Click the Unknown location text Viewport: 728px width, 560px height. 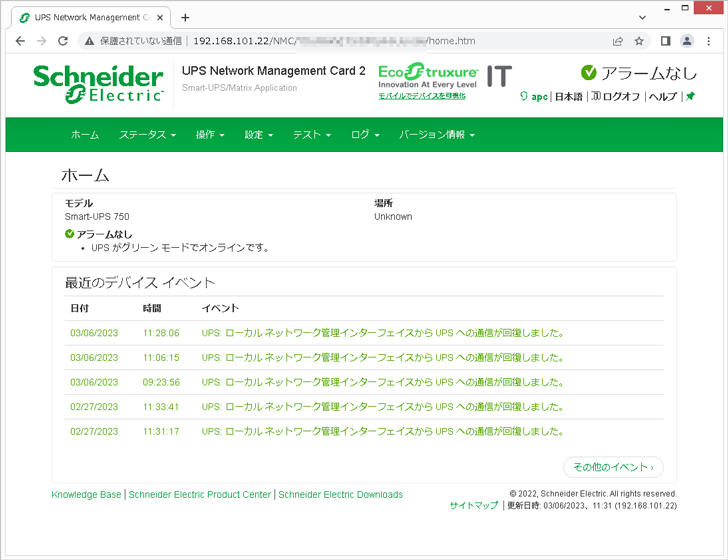(393, 216)
